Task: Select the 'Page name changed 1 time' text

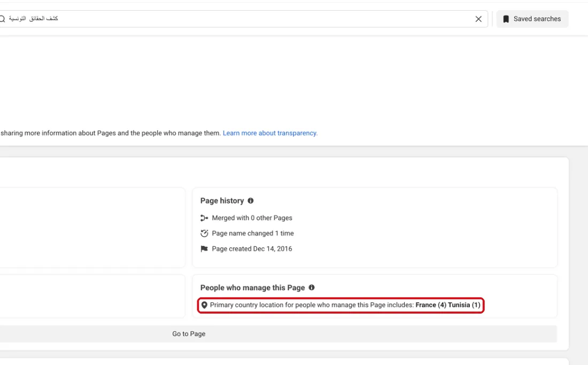Action: point(253,234)
